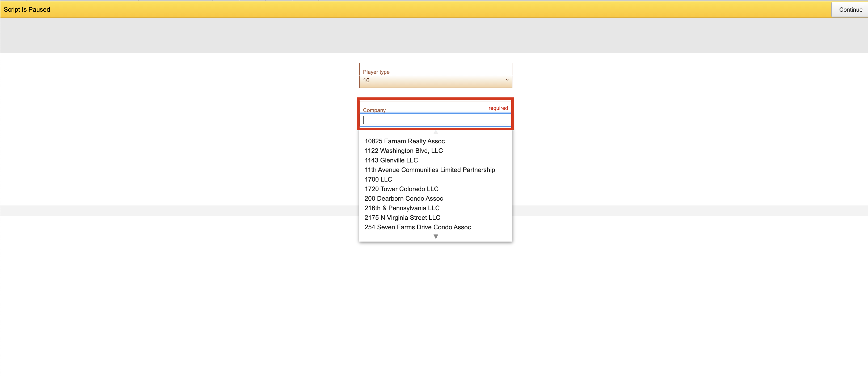Viewport: 868px width, 378px height.
Task: Click the Player type chevron arrow
Action: [507, 80]
